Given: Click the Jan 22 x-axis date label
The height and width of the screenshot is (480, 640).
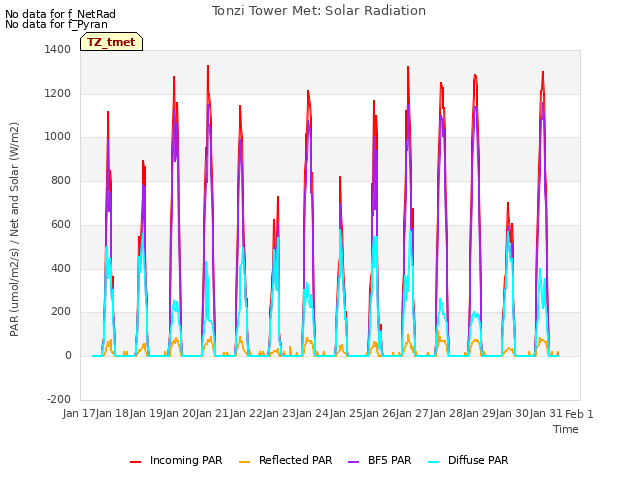Looking at the screenshot, I should pos(246,413).
